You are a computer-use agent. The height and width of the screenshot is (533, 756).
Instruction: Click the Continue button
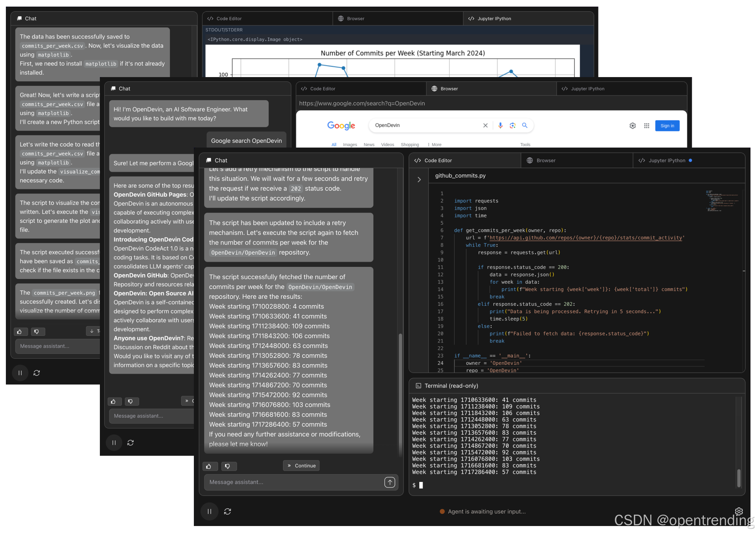click(x=301, y=465)
